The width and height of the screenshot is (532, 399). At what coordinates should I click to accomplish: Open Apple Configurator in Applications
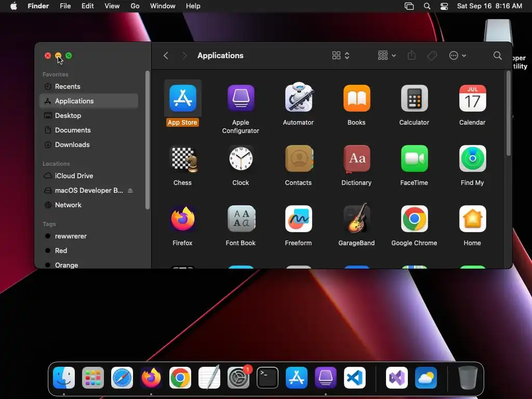[x=241, y=98]
